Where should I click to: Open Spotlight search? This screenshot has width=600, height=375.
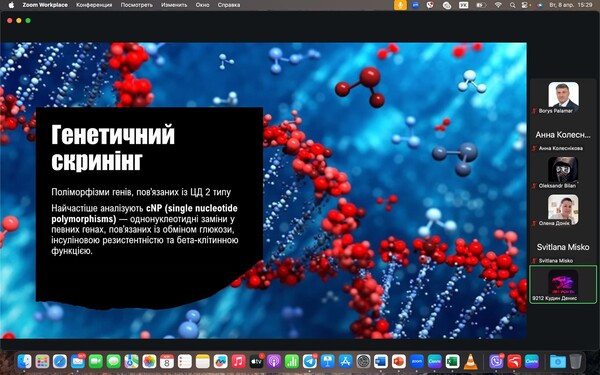click(512, 5)
